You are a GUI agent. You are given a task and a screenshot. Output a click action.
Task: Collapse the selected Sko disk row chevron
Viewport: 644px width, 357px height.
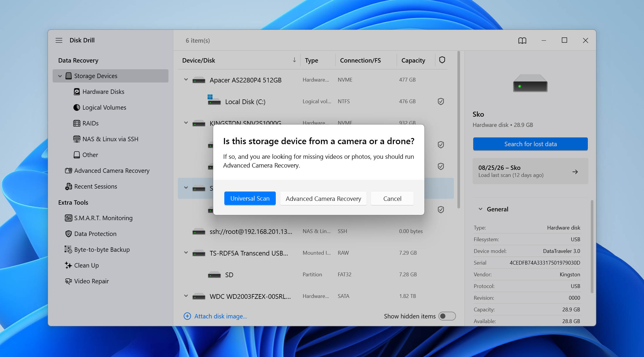[186, 188]
